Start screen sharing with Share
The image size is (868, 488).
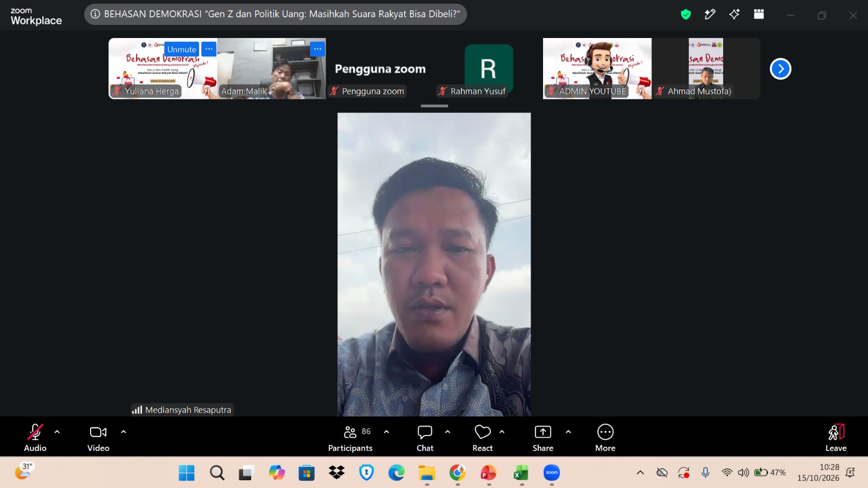click(x=543, y=438)
